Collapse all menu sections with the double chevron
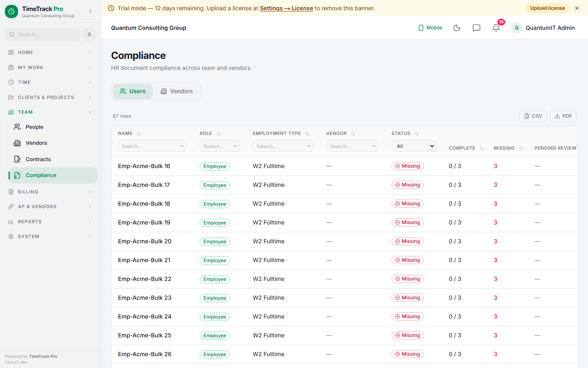Screen dimensions: 588x368 pyautogui.click(x=89, y=34)
